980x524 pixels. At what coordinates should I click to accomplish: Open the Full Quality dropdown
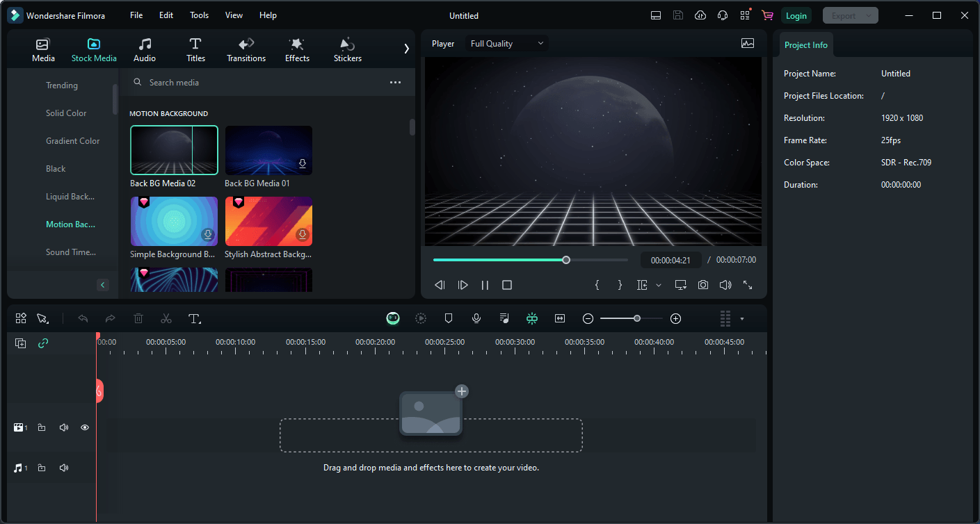coord(507,44)
